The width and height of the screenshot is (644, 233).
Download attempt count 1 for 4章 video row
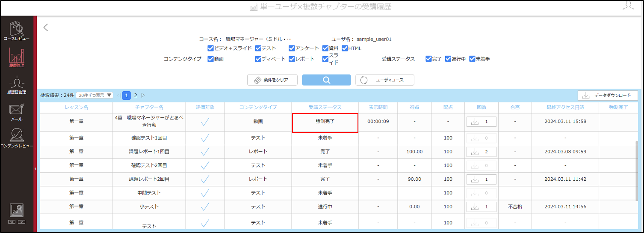click(x=482, y=122)
